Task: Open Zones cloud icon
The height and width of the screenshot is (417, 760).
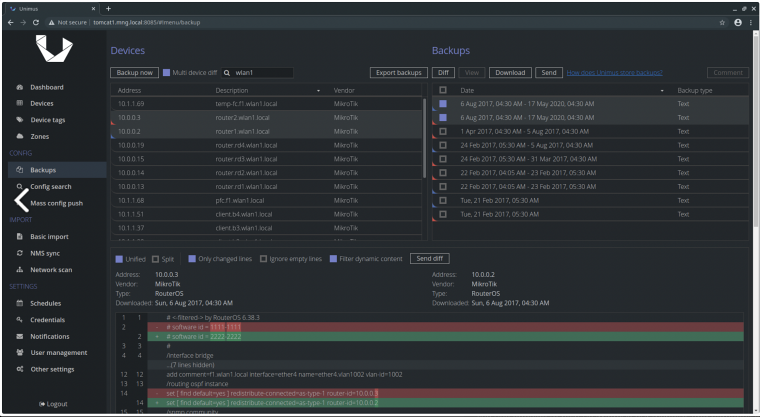Action: [20, 136]
